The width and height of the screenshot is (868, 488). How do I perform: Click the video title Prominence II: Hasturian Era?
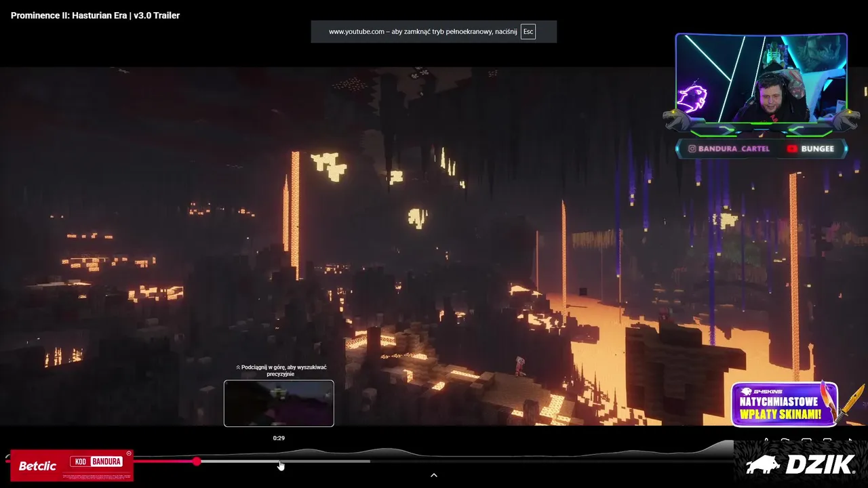tap(95, 15)
